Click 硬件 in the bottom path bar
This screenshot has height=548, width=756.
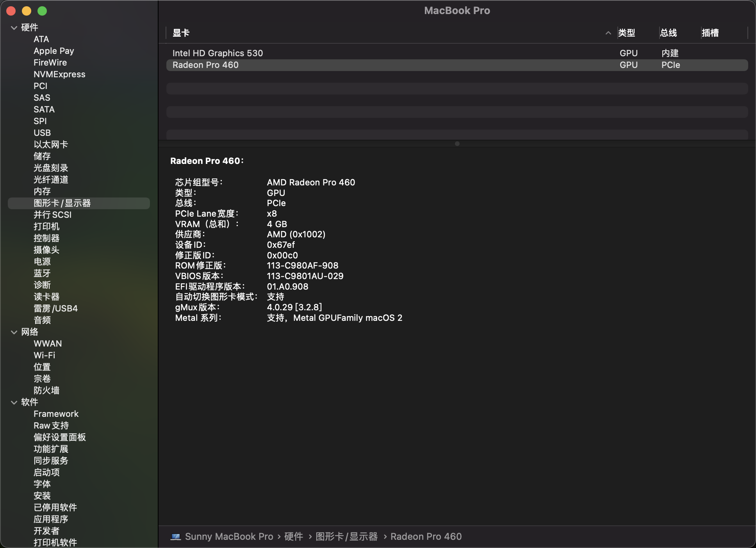[x=294, y=537]
